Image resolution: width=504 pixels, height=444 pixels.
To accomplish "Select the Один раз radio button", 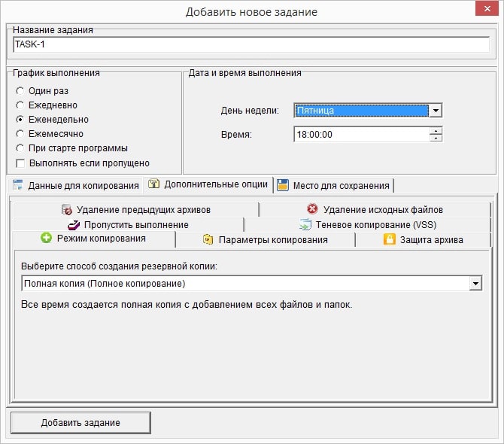I will coord(20,91).
